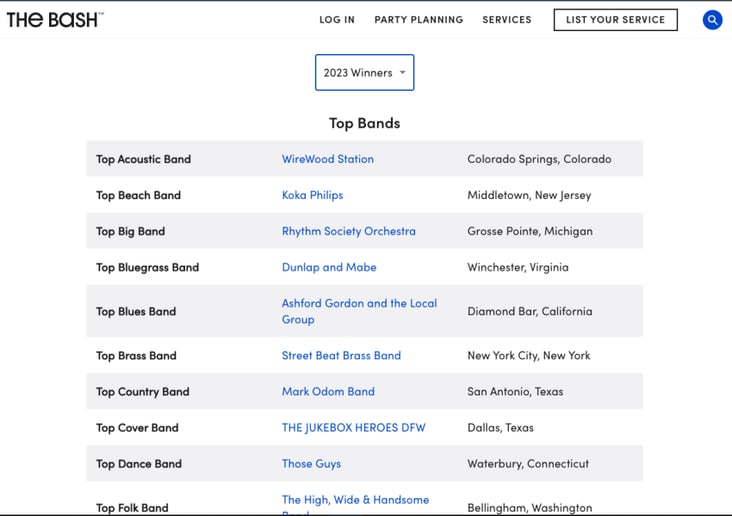Open Dunlap and Mabe link
This screenshot has height=516, width=732.
coord(329,267)
